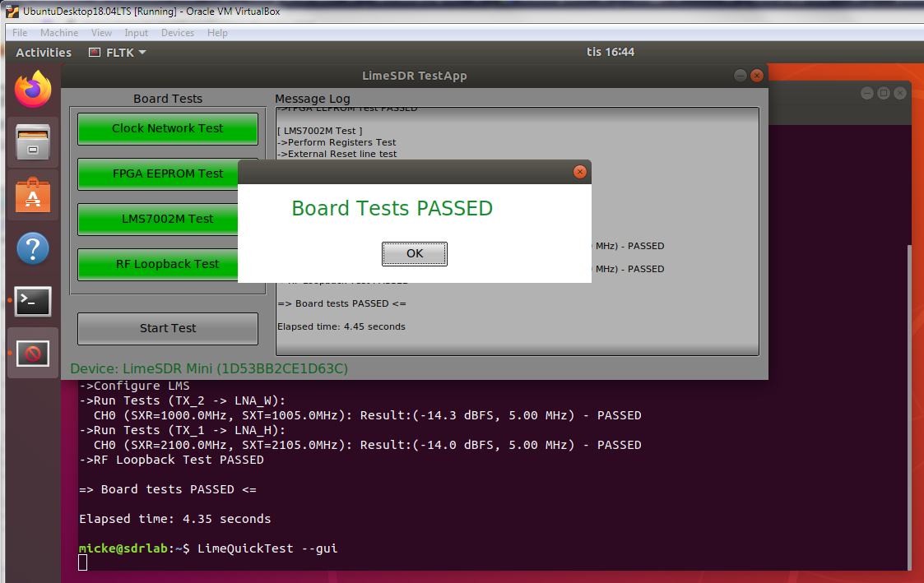Click the LimeSDR TestApp window title
The width and height of the screenshot is (924, 583).
pyautogui.click(x=414, y=76)
